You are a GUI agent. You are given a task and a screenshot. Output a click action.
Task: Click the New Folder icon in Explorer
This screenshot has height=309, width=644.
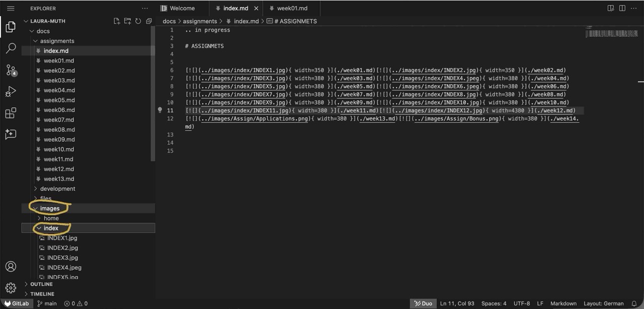(x=127, y=21)
